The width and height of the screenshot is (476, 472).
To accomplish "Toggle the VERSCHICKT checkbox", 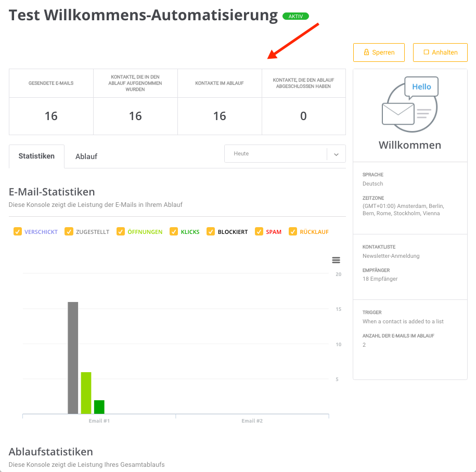I will pos(18,231).
